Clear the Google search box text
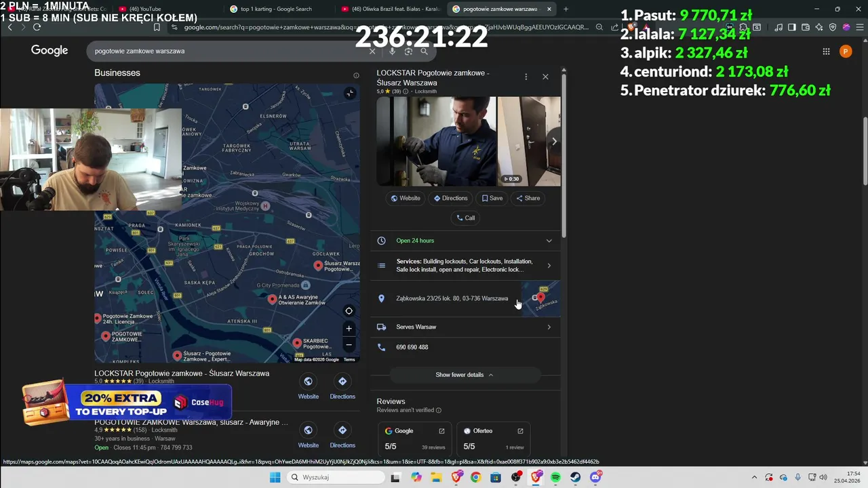 click(x=372, y=52)
